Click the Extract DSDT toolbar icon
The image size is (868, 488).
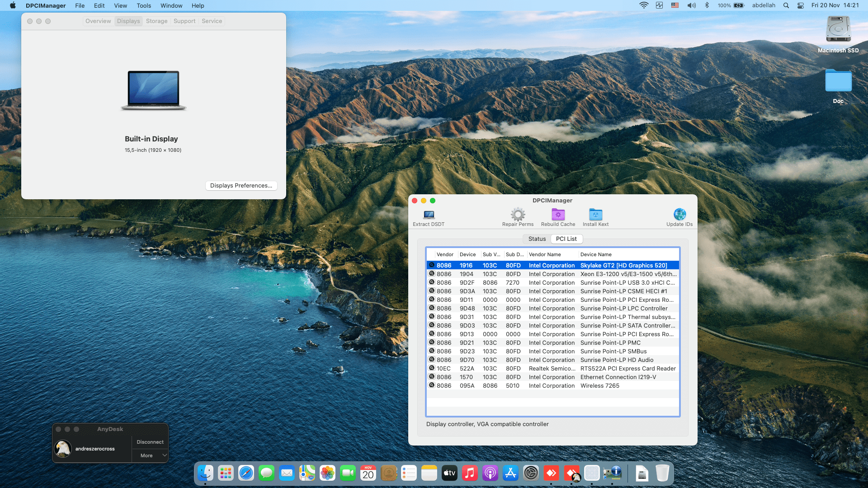[429, 215]
